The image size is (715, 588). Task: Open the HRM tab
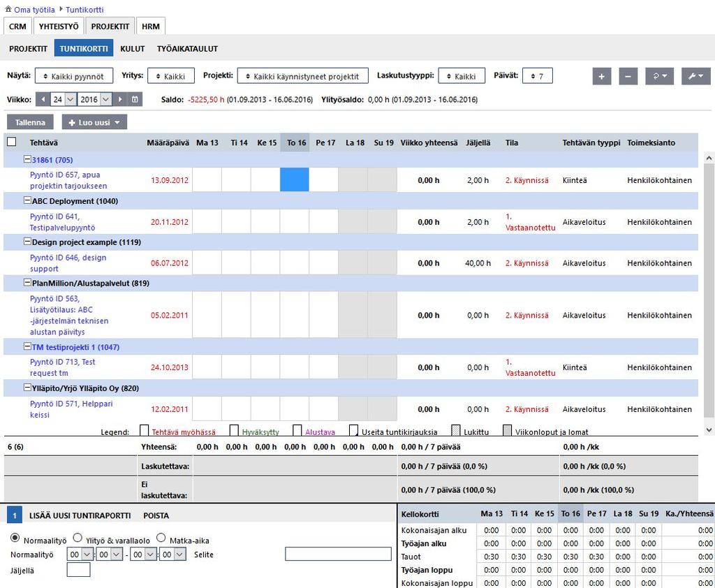pos(151,27)
